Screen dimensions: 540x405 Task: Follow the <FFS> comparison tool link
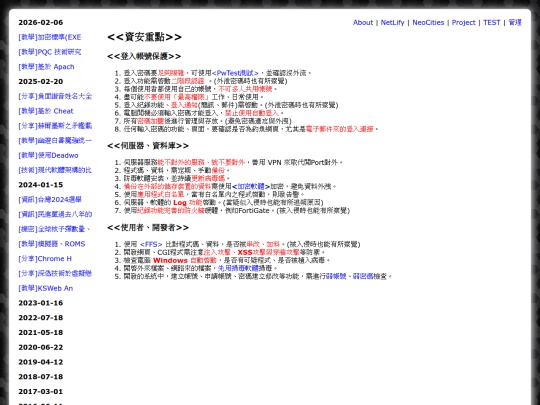(x=151, y=245)
